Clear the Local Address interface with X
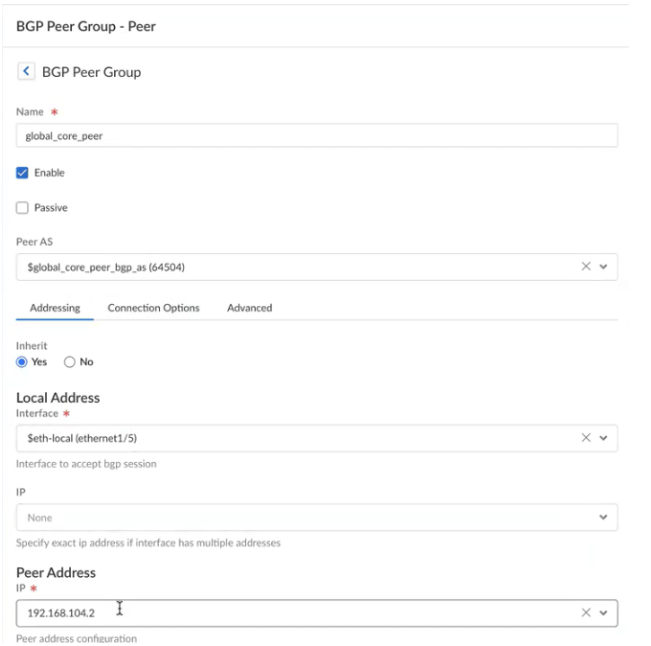651x646 pixels. [x=587, y=438]
